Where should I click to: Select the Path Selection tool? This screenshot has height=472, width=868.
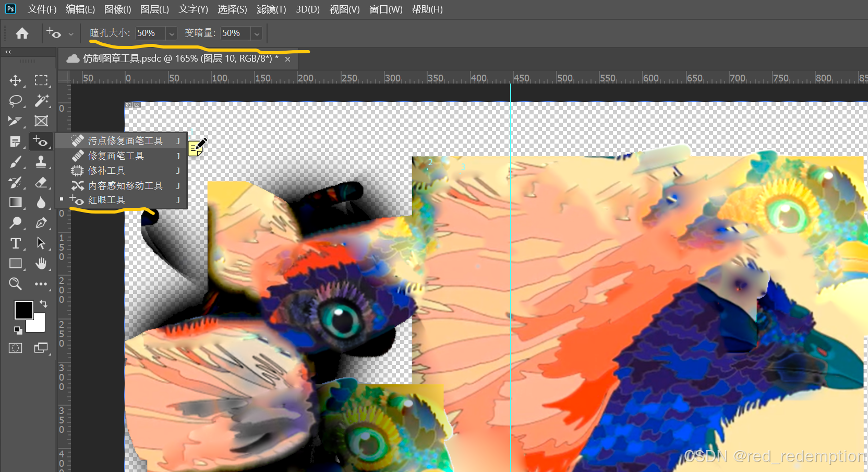click(41, 243)
